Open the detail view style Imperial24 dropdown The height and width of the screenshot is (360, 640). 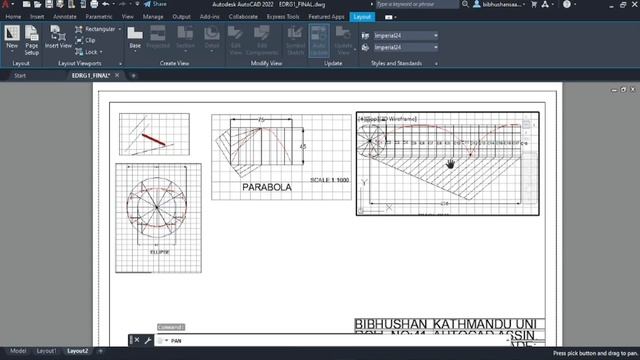click(x=405, y=47)
